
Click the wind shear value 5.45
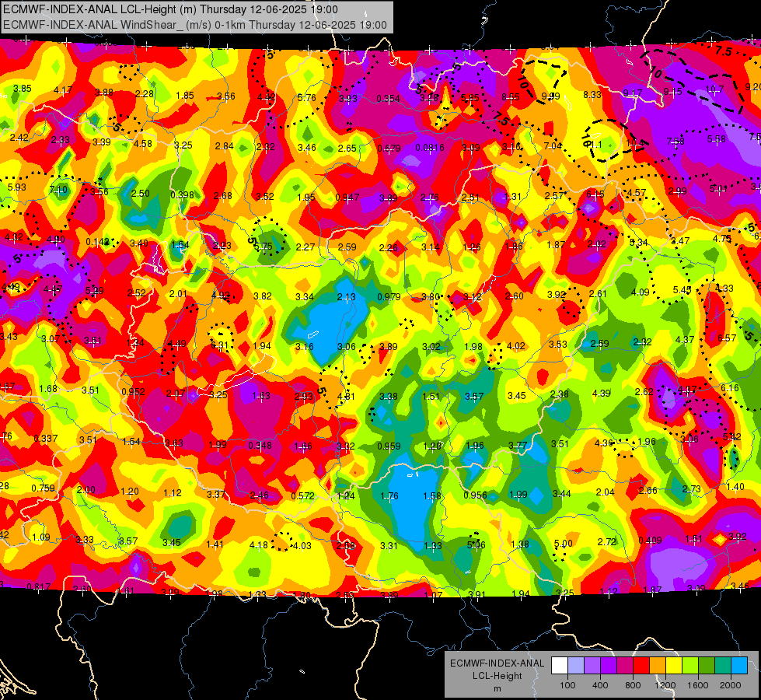click(x=682, y=290)
